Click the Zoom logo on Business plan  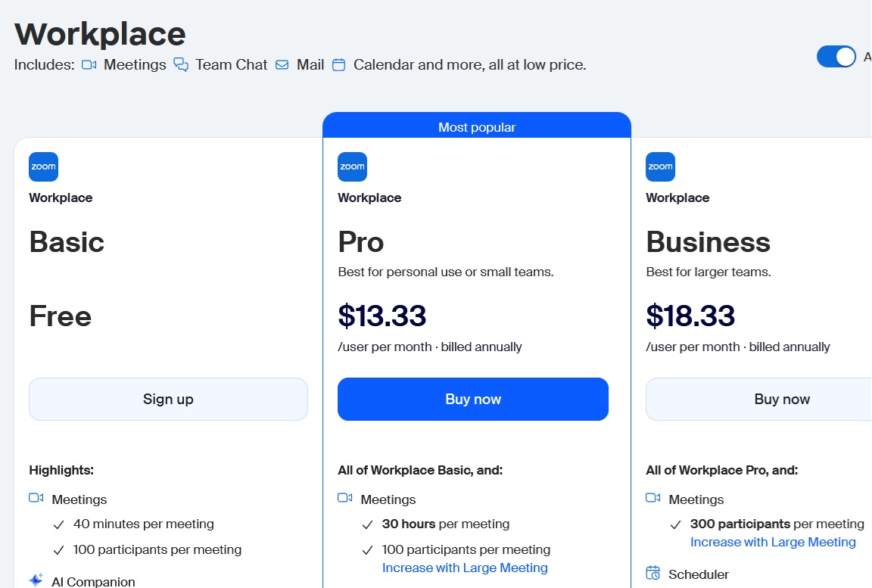[x=660, y=167]
